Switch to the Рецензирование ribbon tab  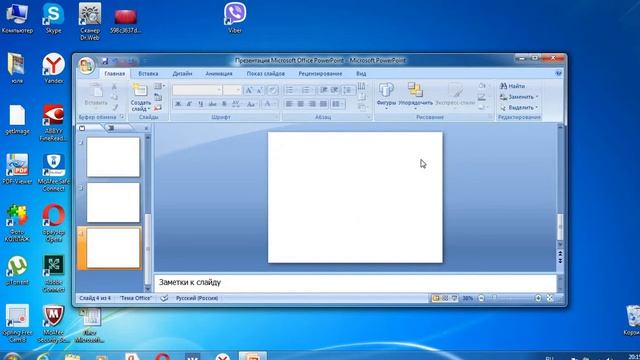[320, 74]
